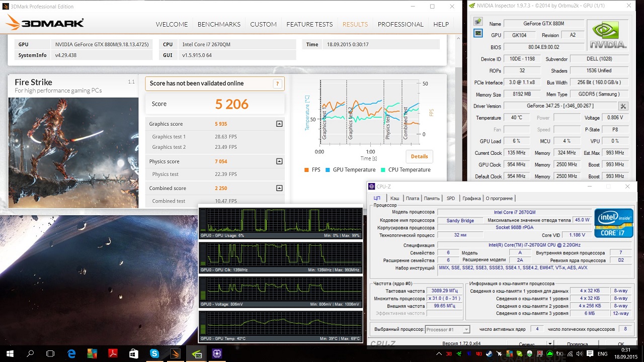644x362 pixels.
Task: Open the Adobe Reader taskbar icon
Action: tap(113, 353)
